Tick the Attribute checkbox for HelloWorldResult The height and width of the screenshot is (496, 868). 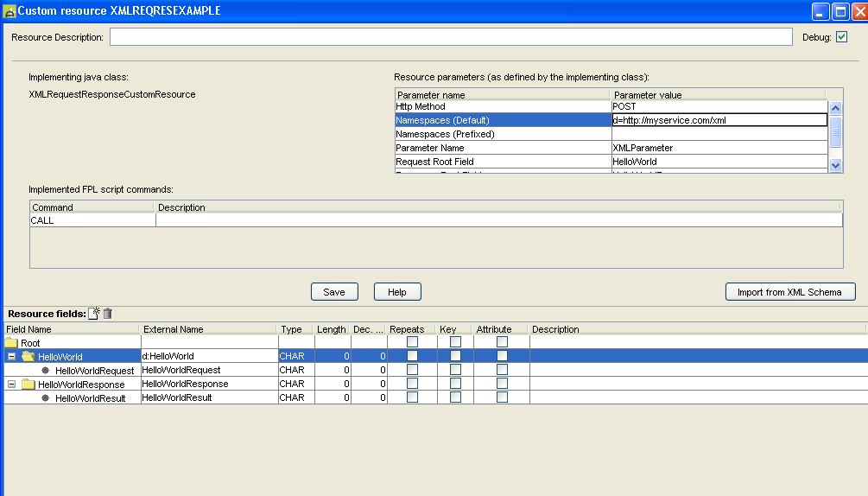click(x=502, y=397)
